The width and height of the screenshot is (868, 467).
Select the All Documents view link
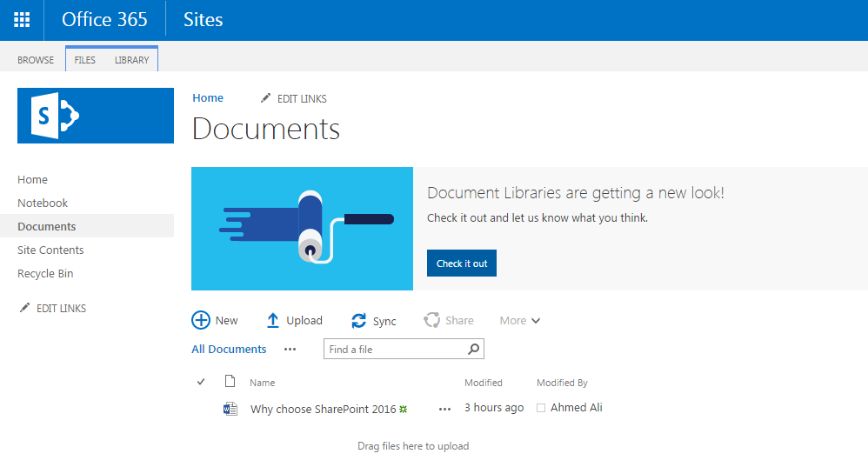point(229,349)
